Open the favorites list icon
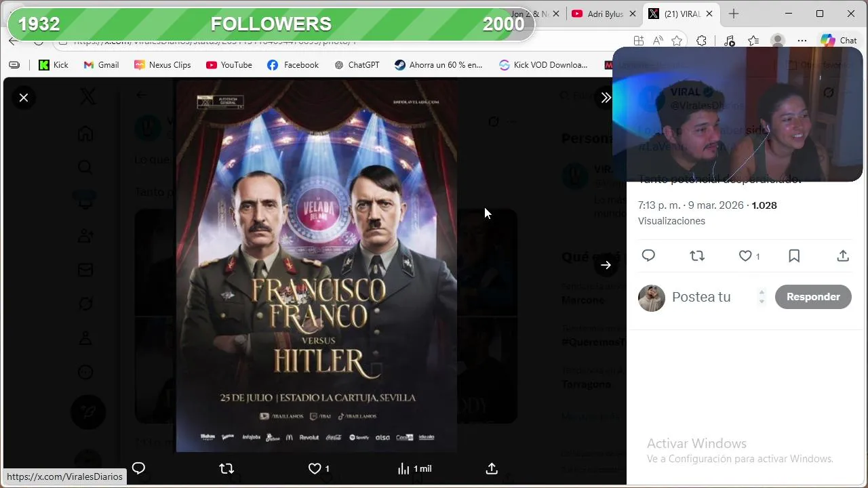The width and height of the screenshot is (868, 488). click(753, 41)
